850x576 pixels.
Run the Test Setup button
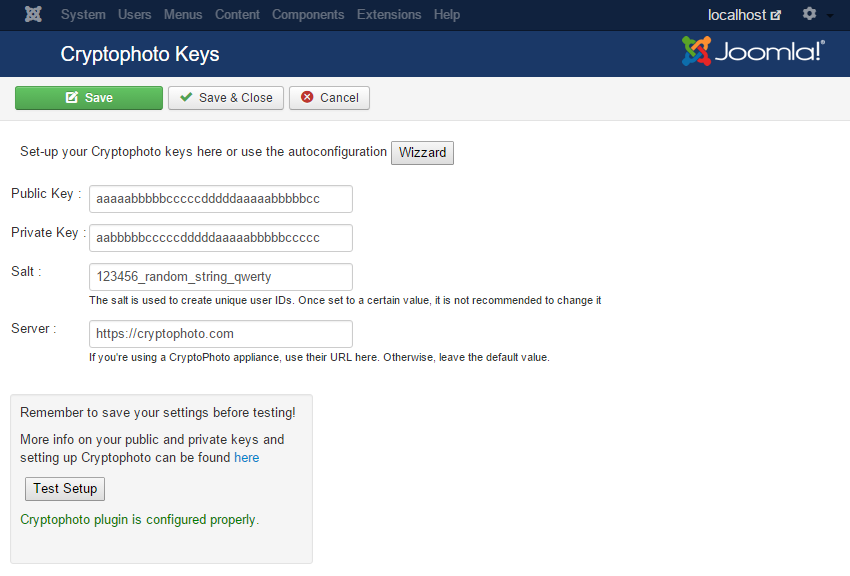coord(65,489)
